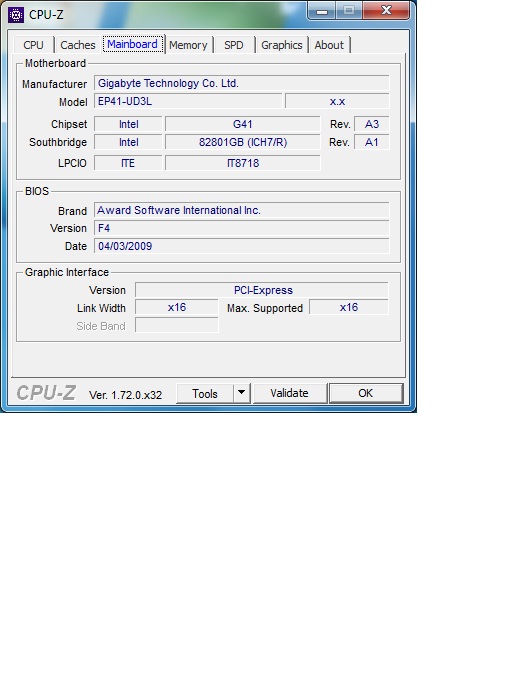This screenshot has width=525, height=700.
Task: Click the CPU-Z title bar app icon
Action: pyautogui.click(x=16, y=15)
